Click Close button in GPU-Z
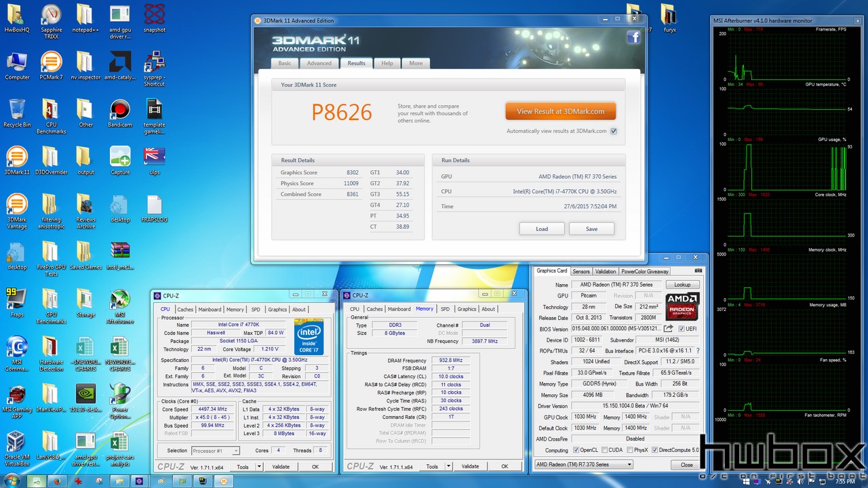Viewport: 868px width, 488px height. 687,464
